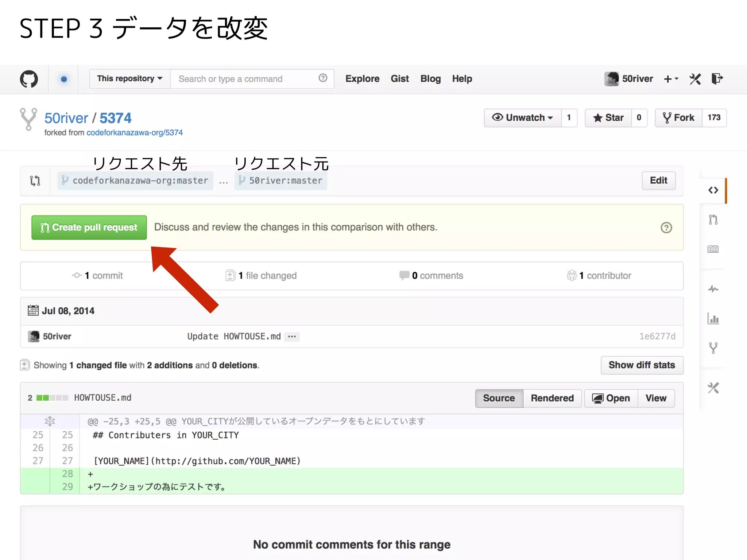Click the View file button

(656, 398)
